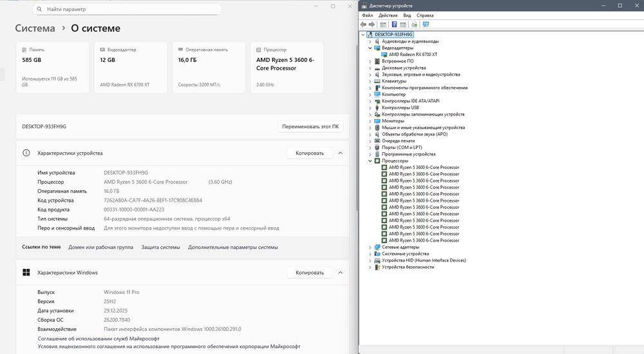
Task: Click the update driver toolbar icon with green arrow
Action: (414, 25)
